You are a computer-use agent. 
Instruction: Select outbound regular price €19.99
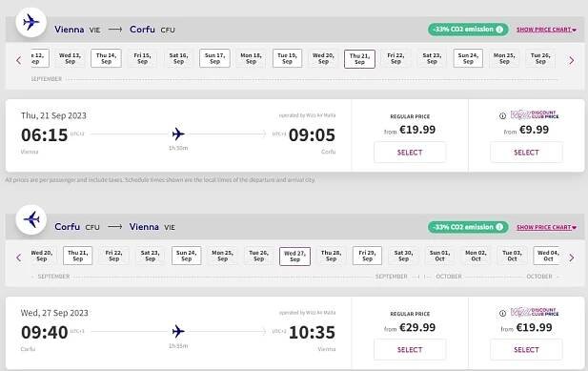[x=410, y=153]
